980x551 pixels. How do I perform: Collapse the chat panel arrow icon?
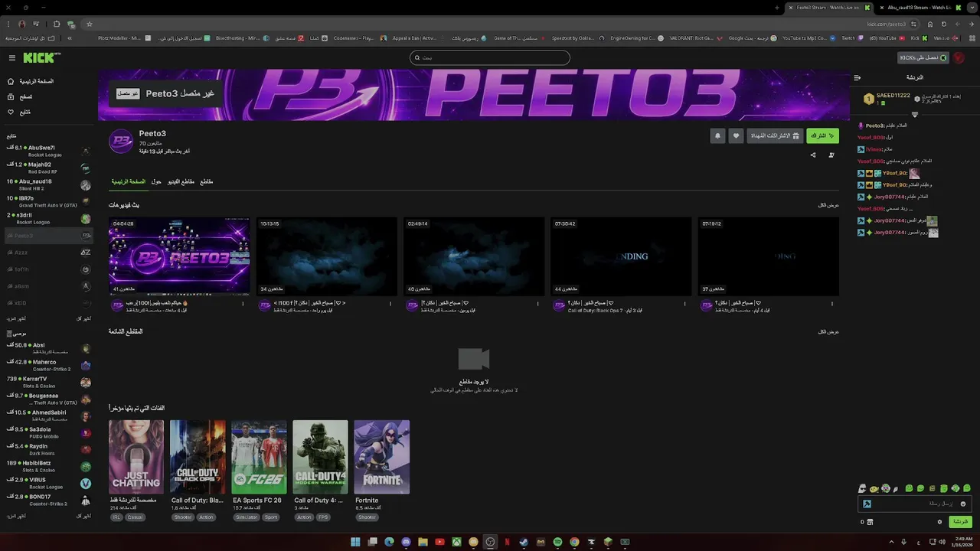point(857,78)
